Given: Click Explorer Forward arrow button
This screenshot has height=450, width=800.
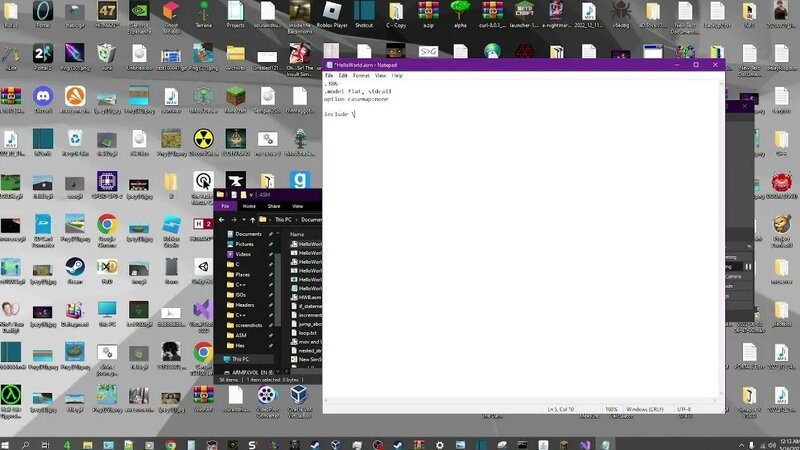Looking at the screenshot, I should click(x=234, y=220).
